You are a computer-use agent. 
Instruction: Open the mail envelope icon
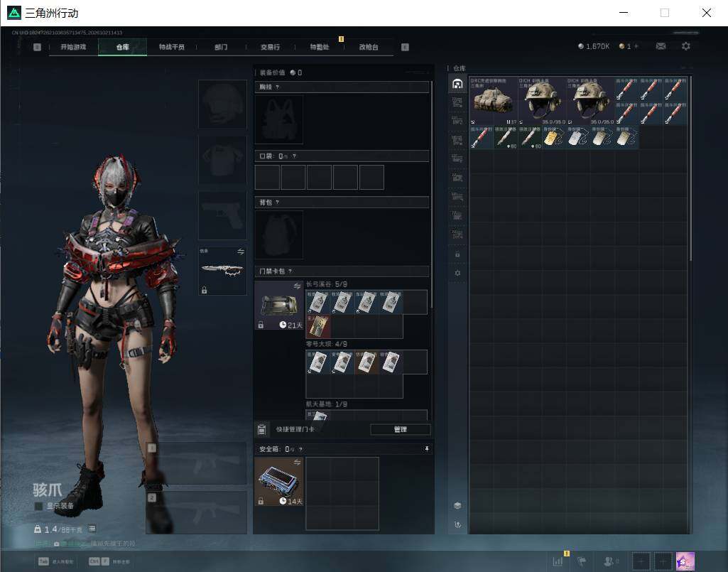[x=661, y=46]
